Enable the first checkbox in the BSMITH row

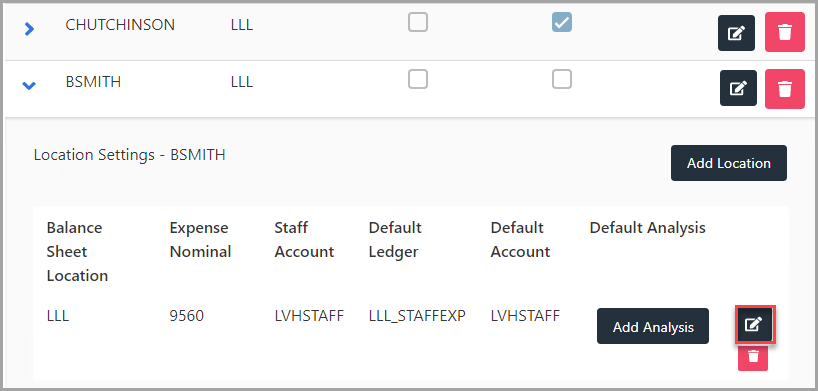(418, 79)
